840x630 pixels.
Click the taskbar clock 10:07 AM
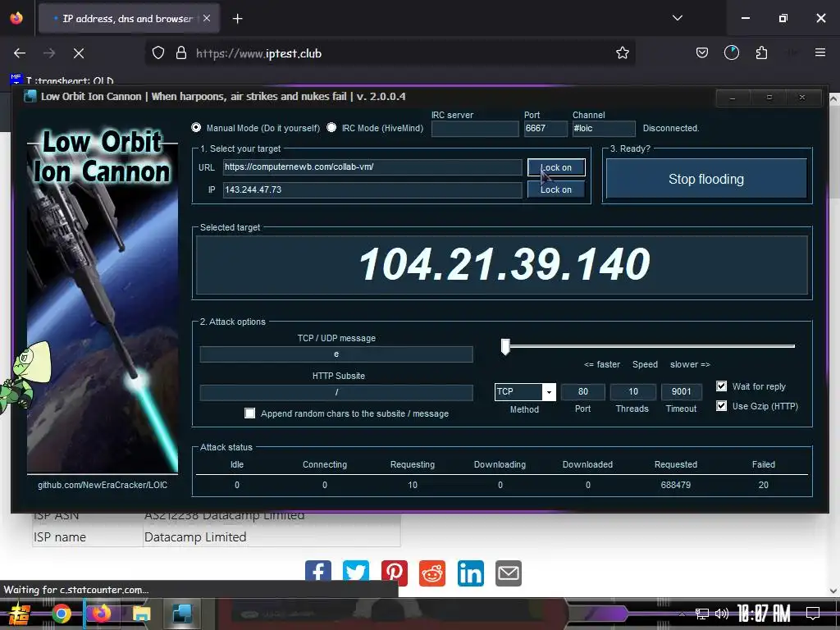(764, 614)
